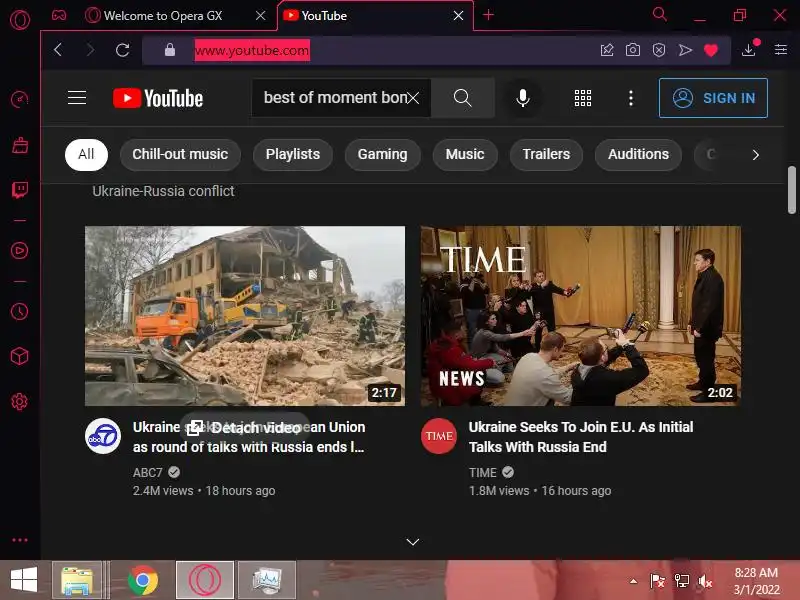The image size is (800, 600).
Task: Open ad blocker shield icon
Action: 659,49
